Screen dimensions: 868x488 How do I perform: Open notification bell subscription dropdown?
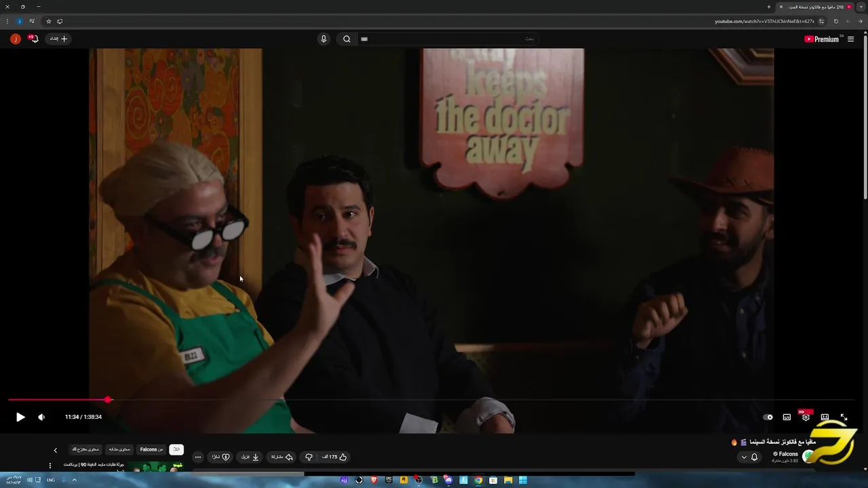tap(749, 457)
